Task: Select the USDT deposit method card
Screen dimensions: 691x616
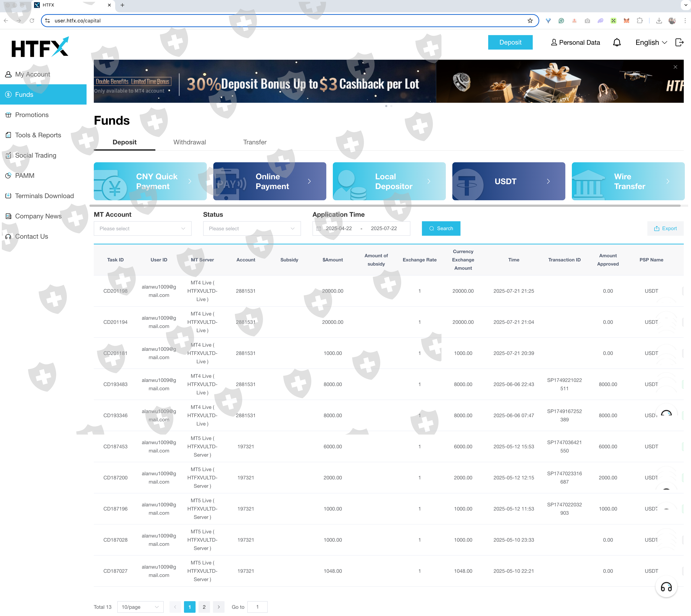Action: pyautogui.click(x=508, y=181)
